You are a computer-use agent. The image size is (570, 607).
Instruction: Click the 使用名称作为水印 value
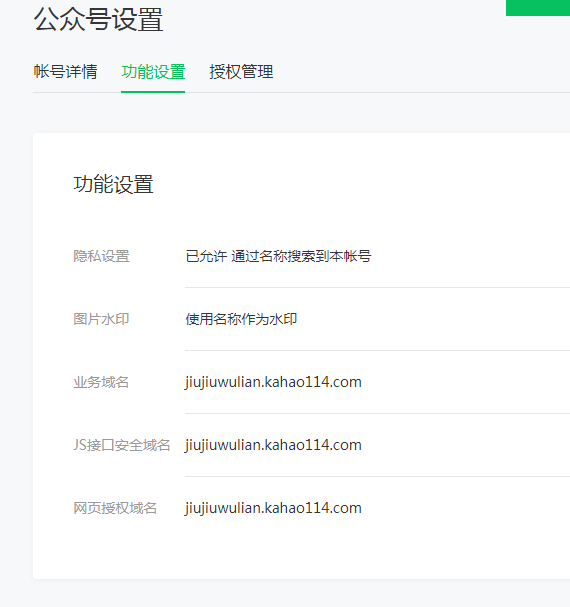tap(241, 319)
